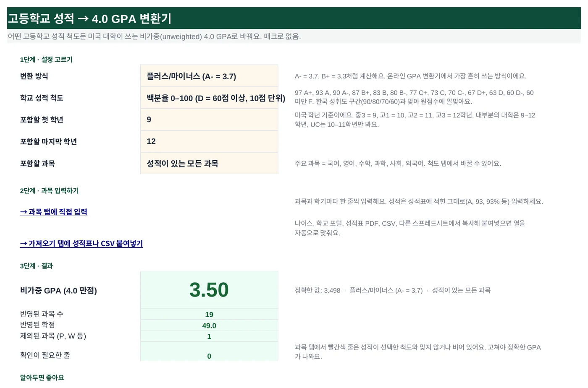The width and height of the screenshot is (588, 388).
Task: Click the note starting 과목과 학기마다 한 줄씩
Action: (419, 201)
